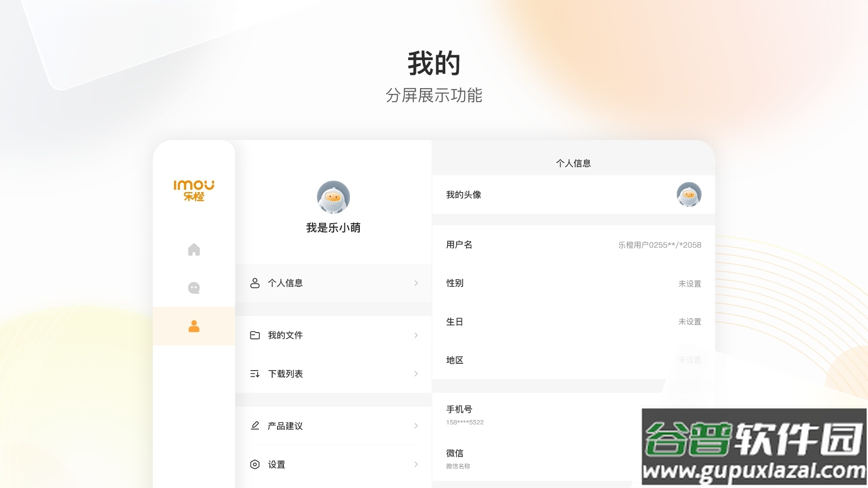The height and width of the screenshot is (488, 868).
Task: Click the 用户名 row showing 乐橙用户0255
Action: point(572,244)
